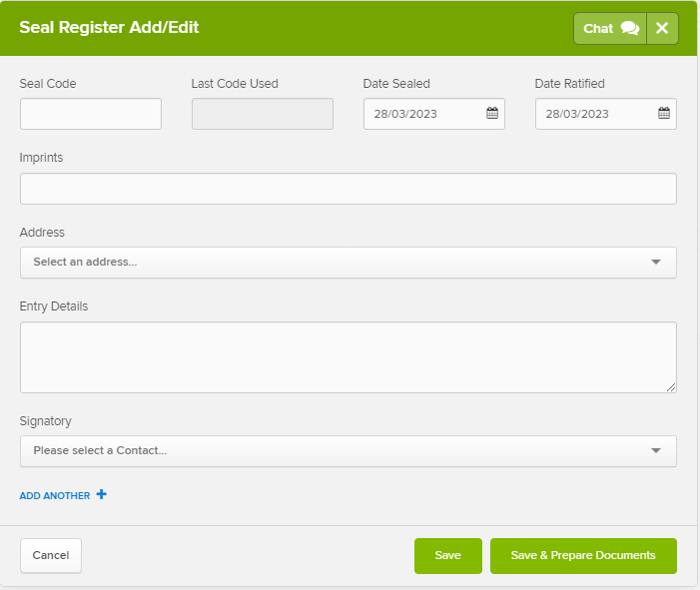The width and height of the screenshot is (700, 590).
Task: Click the blue plus icon beside Add Another
Action: click(x=101, y=494)
